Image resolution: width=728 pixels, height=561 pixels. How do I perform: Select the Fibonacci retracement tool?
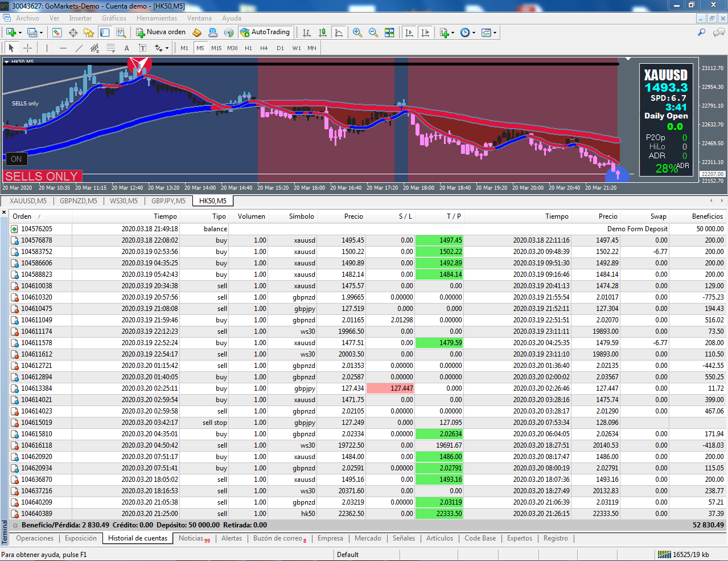point(111,48)
